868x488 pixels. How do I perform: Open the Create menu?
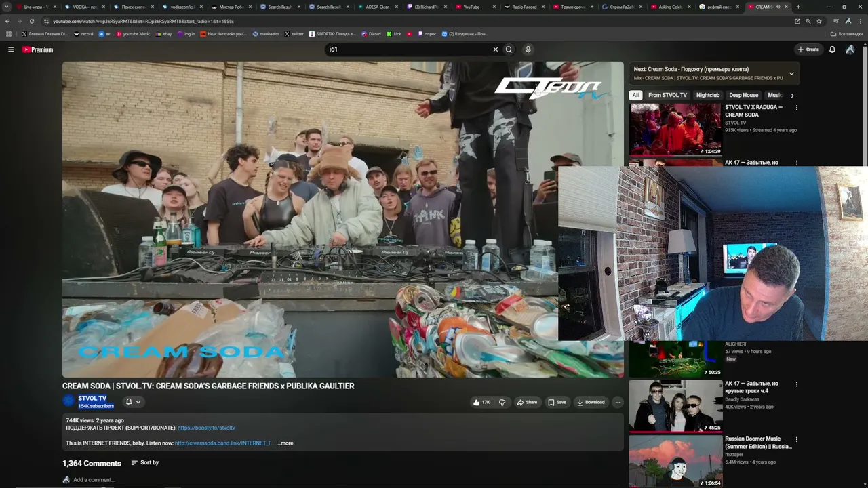coord(808,49)
